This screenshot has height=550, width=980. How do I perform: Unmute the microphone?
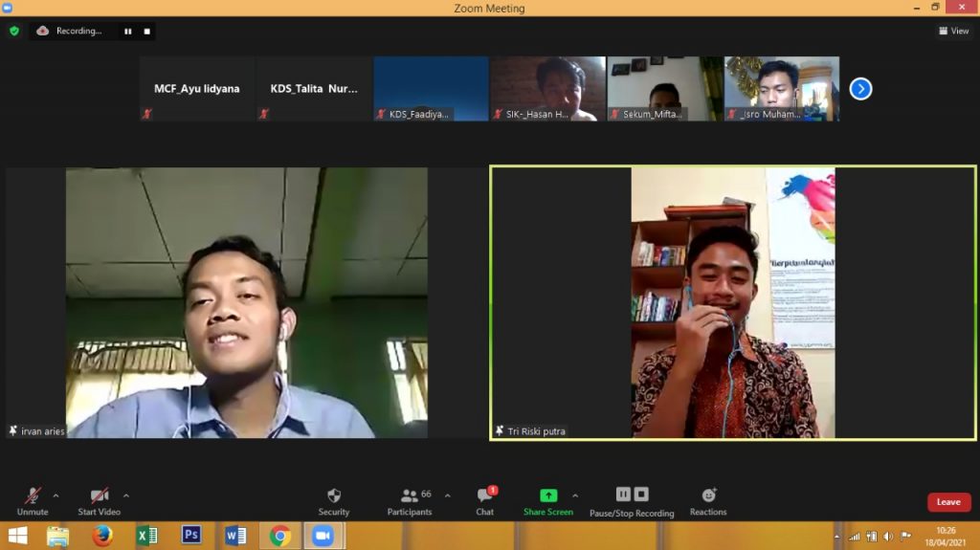[33, 495]
